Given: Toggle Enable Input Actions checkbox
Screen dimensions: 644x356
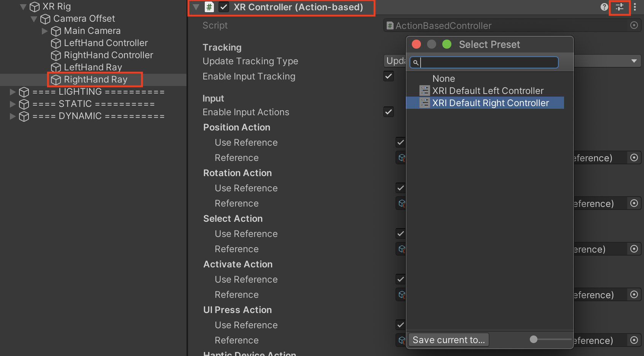Looking at the screenshot, I should (x=388, y=112).
